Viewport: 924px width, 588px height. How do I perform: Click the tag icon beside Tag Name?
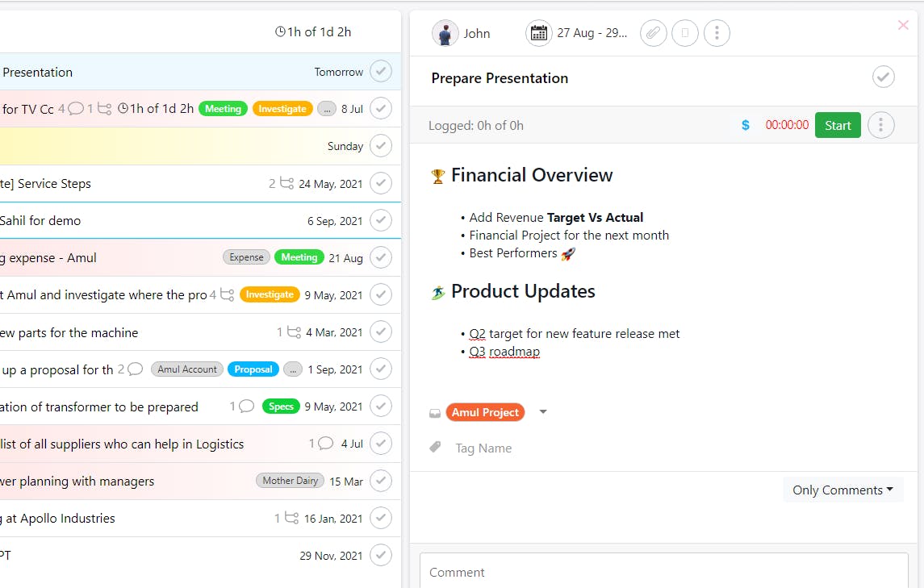click(x=435, y=447)
